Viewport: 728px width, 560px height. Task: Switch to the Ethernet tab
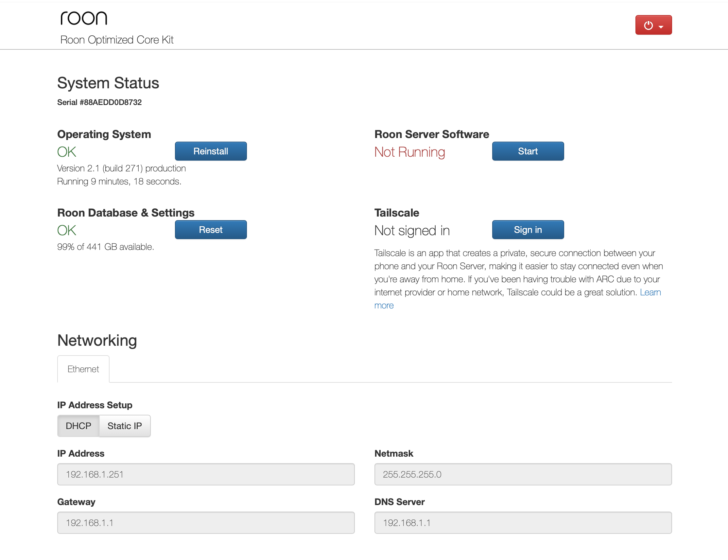click(83, 369)
